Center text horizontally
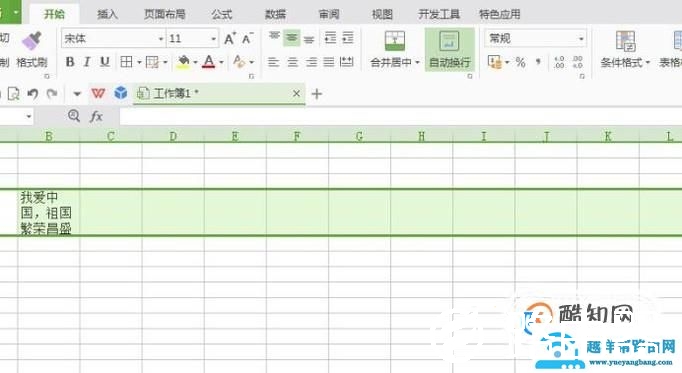 [x=292, y=62]
